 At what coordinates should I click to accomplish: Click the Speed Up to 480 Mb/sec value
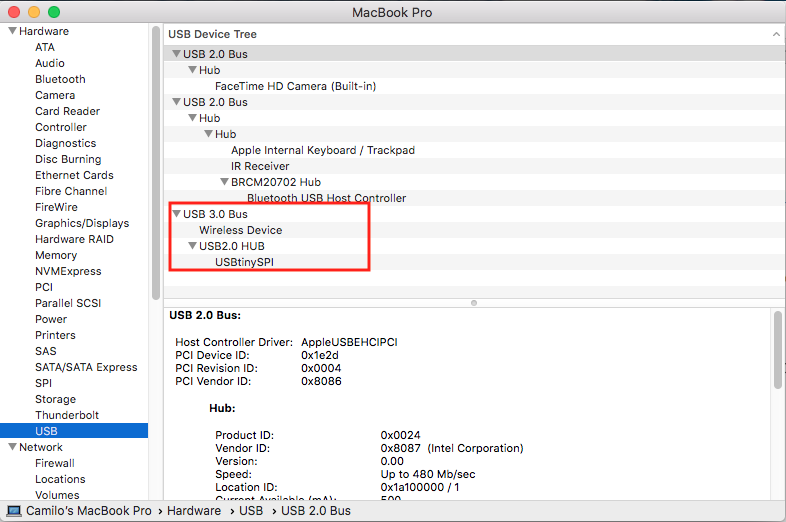click(x=428, y=474)
